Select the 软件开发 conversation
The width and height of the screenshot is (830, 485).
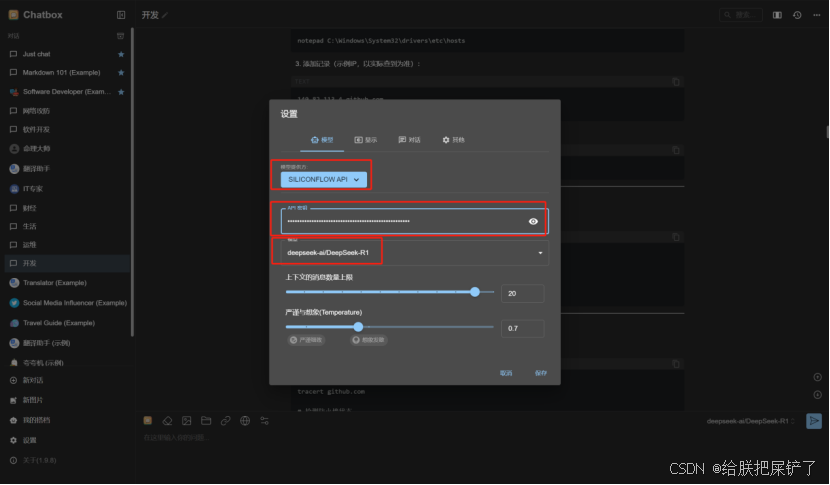pos(67,130)
